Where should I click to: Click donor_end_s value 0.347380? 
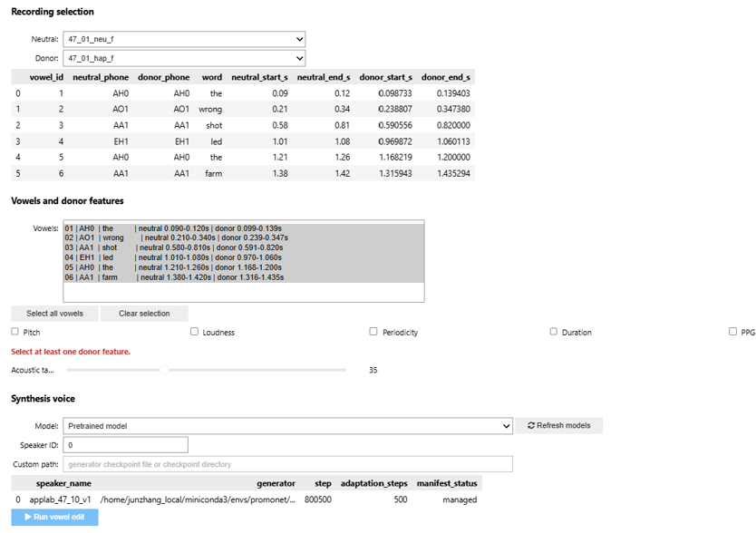click(453, 110)
